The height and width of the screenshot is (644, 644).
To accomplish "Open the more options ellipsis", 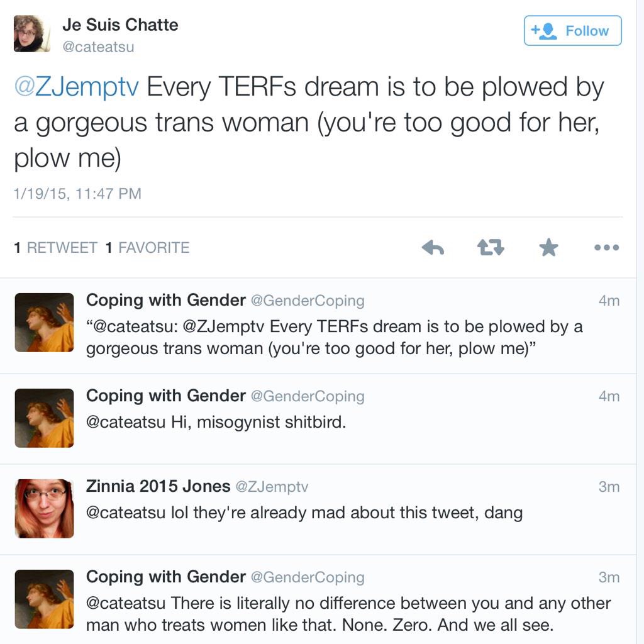I will 606,248.
